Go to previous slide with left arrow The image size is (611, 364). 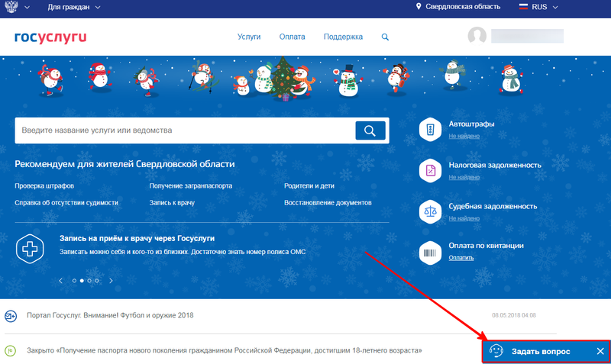tap(61, 281)
